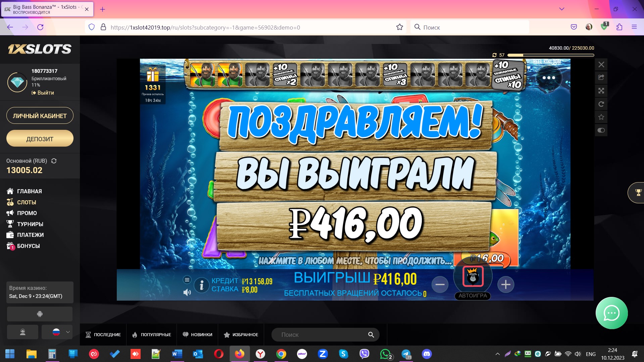Increase the bet with plus button
Image resolution: width=644 pixels, height=362 pixels.
pyautogui.click(x=506, y=285)
